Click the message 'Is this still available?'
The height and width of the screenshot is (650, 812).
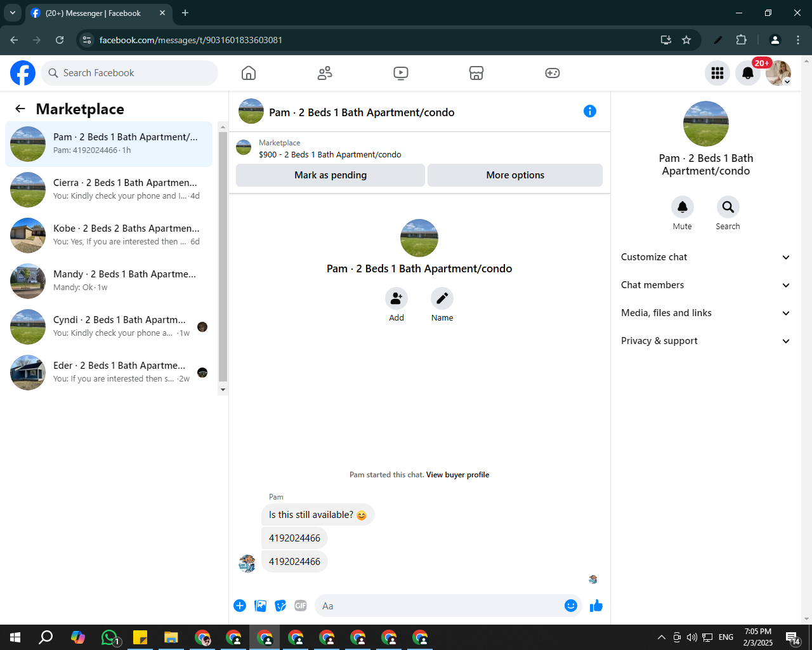pos(318,515)
